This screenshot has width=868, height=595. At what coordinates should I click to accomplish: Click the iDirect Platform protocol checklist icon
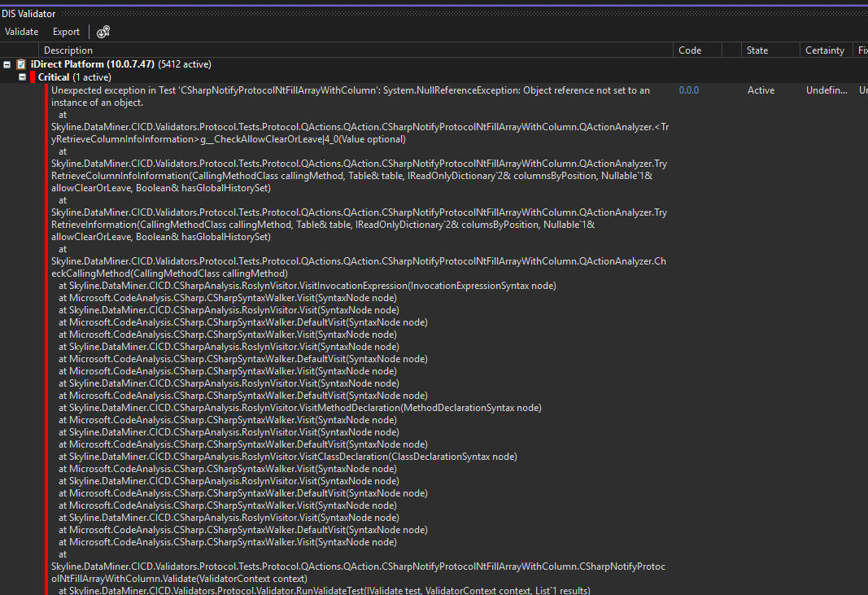coord(21,64)
